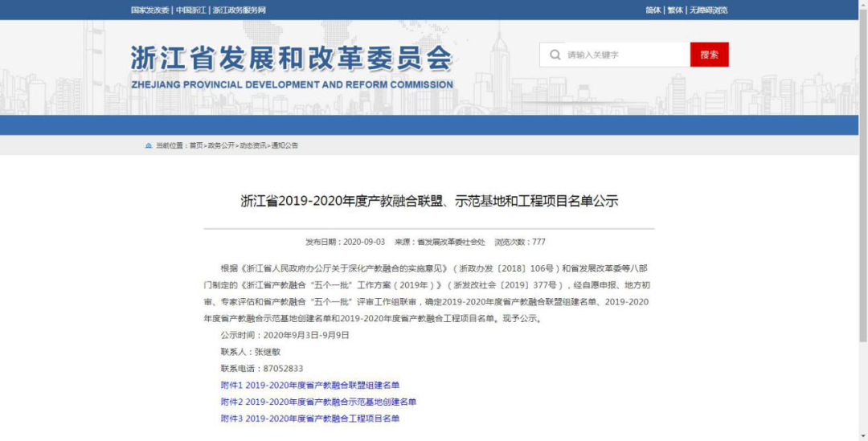868x441 pixels.
Task: Click the home icon in the breadcrumb bar
Action: coord(148,145)
